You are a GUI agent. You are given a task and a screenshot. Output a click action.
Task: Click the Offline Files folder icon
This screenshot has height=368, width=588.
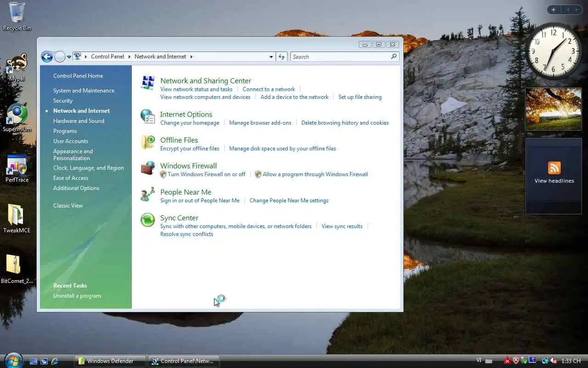(x=147, y=142)
